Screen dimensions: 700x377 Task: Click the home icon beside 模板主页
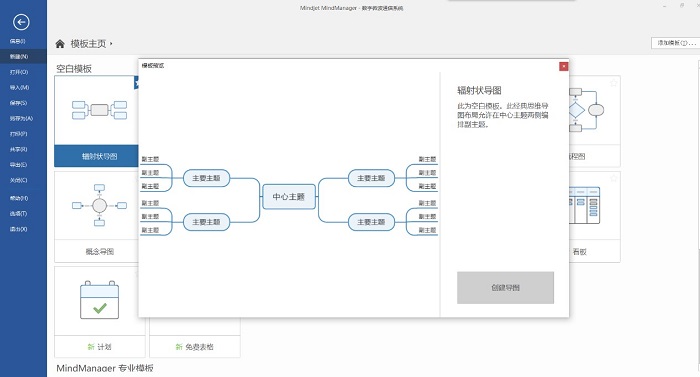coord(60,44)
